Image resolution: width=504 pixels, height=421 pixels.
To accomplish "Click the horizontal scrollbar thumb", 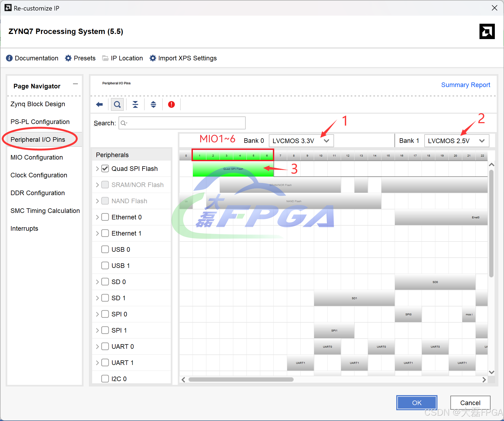I will [241, 379].
